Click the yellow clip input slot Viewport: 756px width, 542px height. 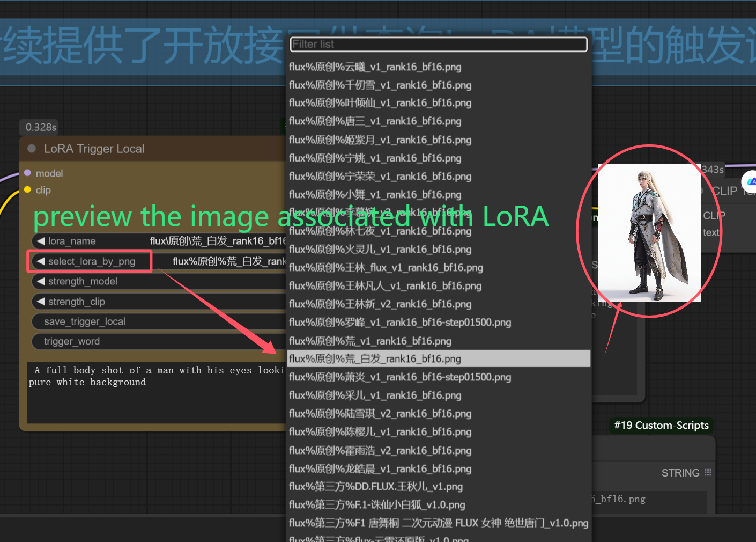28,189
